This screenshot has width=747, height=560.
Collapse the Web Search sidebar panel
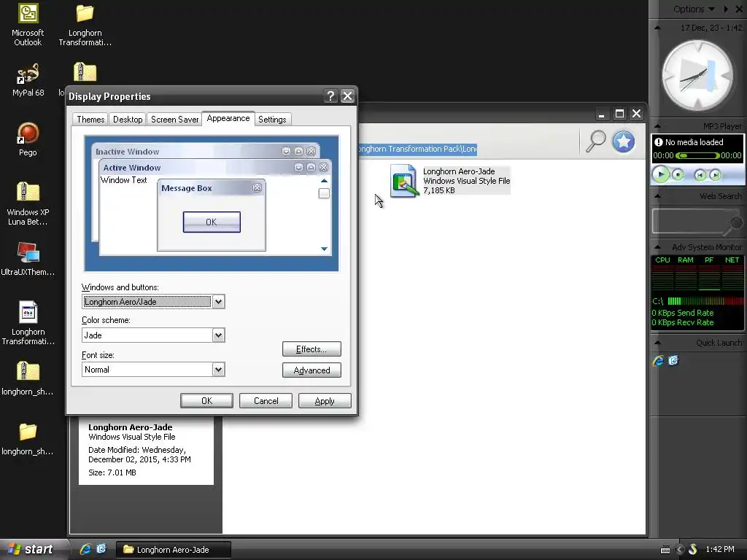pyautogui.click(x=657, y=195)
